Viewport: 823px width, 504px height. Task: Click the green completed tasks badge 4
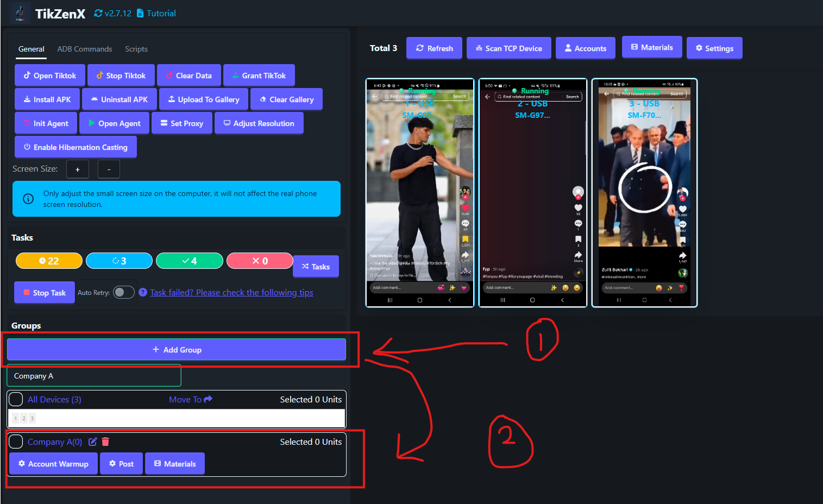click(x=190, y=261)
